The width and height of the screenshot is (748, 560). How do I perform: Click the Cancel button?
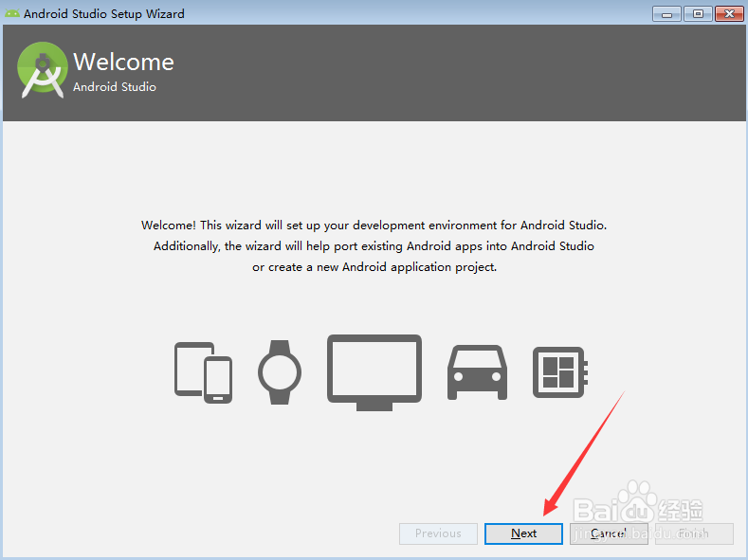coord(609,533)
